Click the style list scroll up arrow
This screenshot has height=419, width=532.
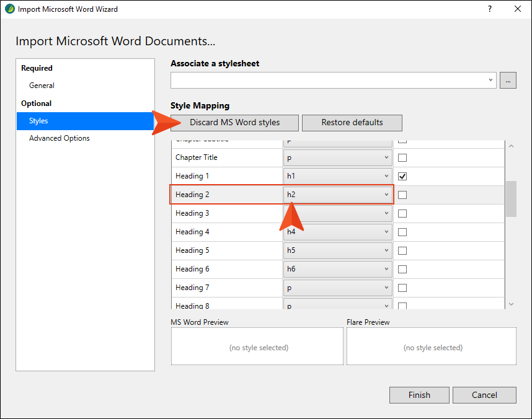click(512, 146)
